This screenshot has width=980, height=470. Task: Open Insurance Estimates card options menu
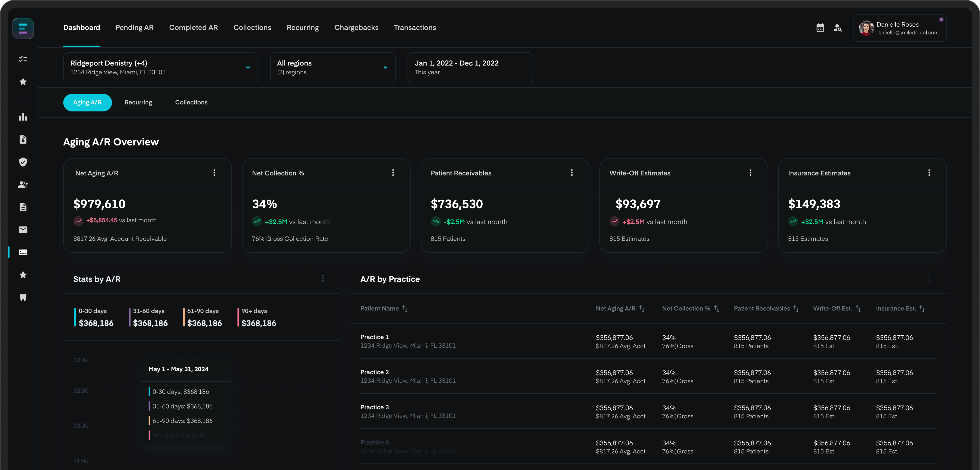pyautogui.click(x=929, y=173)
